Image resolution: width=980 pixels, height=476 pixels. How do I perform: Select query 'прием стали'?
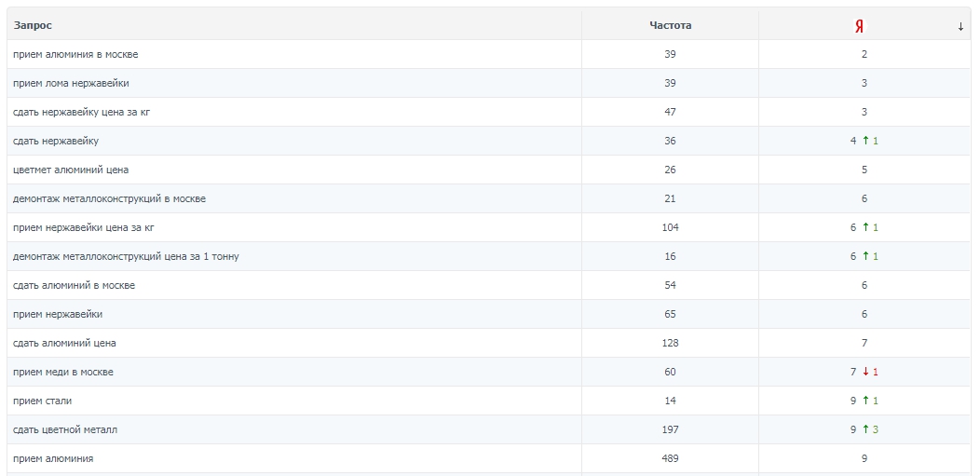(x=43, y=401)
